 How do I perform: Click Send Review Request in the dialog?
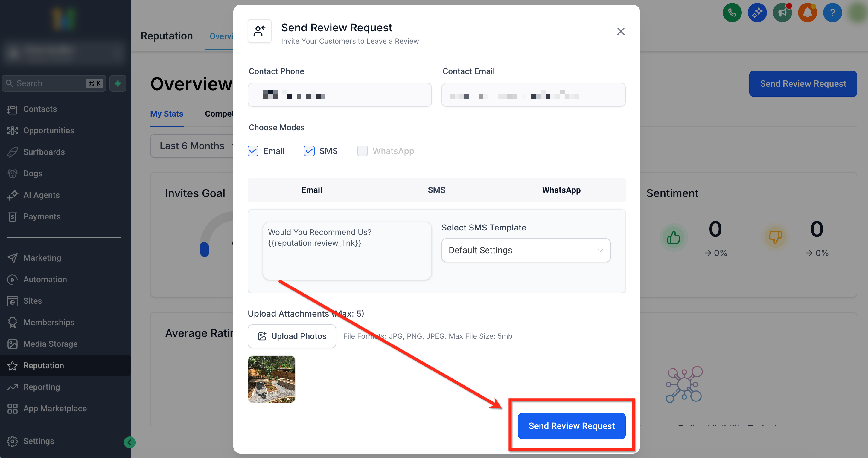click(x=572, y=426)
